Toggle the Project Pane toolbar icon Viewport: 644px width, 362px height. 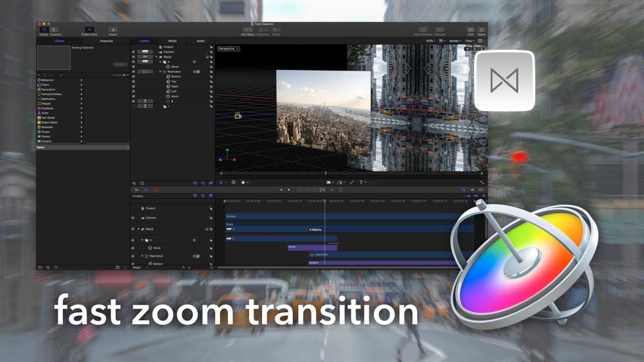pyautogui.click(x=89, y=30)
